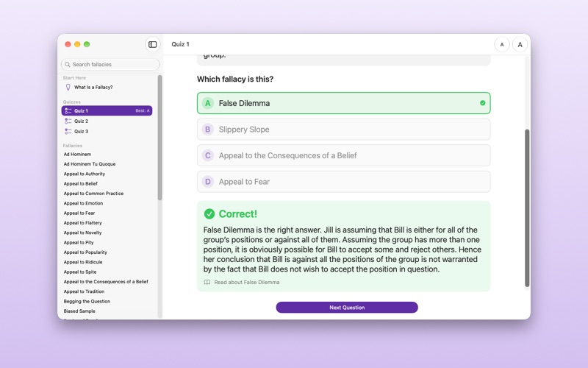Click the Quiz 1 window title
588x368 pixels.
click(x=180, y=44)
